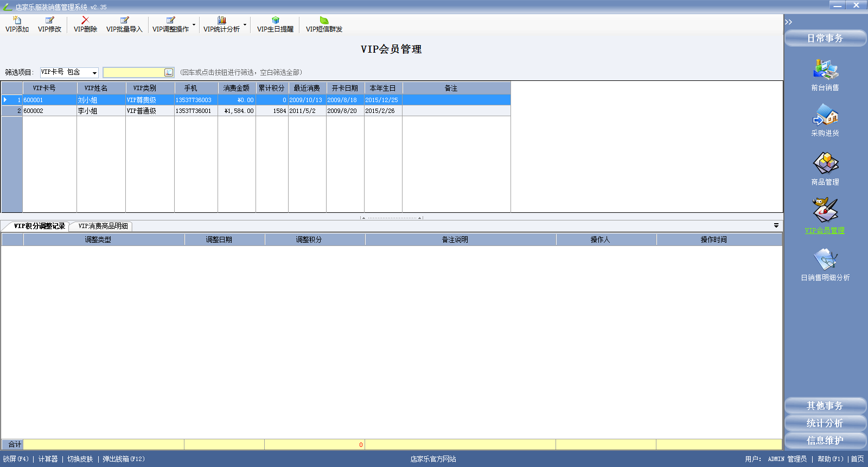Open 商品管理 product management
The height and width of the screenshot is (467, 868).
coord(825,169)
